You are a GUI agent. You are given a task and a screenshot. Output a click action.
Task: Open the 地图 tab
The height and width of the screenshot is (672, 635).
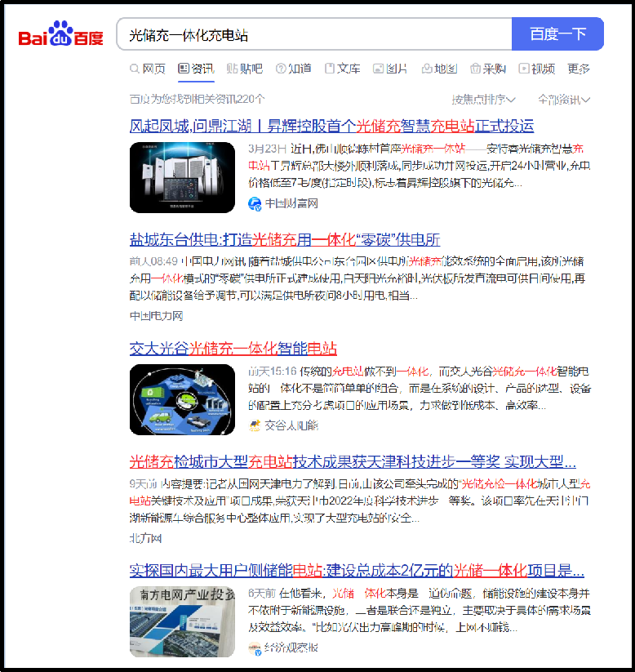pyautogui.click(x=440, y=69)
